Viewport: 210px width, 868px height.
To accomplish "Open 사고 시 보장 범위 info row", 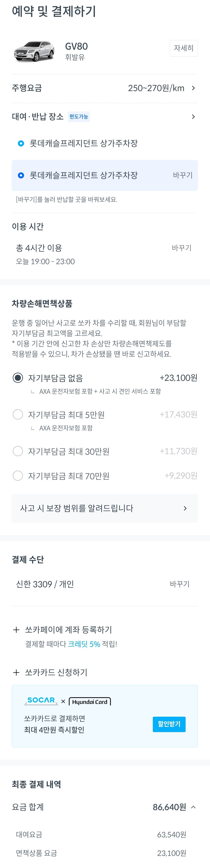I will [104, 508].
